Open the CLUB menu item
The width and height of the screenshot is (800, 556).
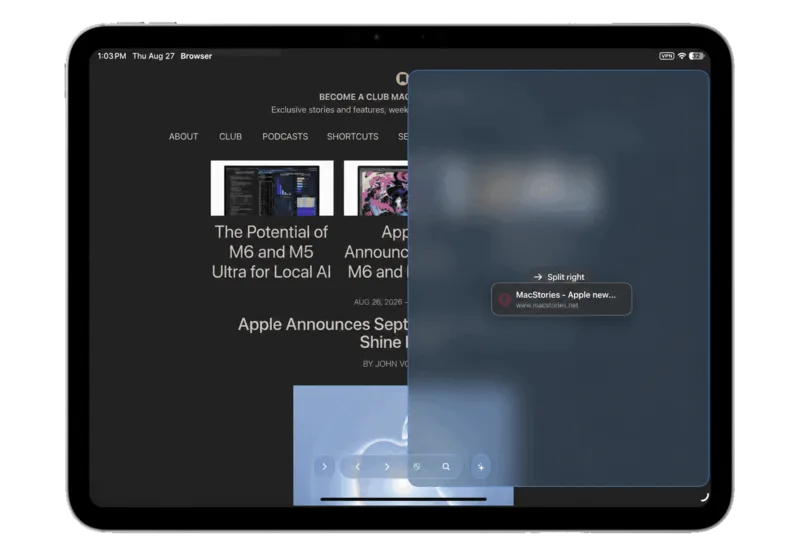coord(230,137)
